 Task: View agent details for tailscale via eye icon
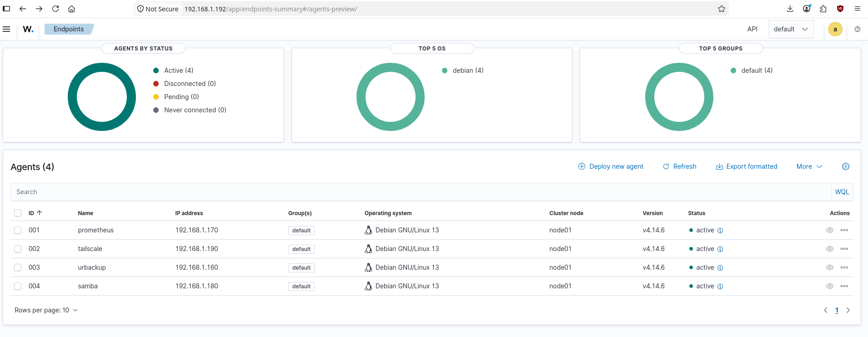[830, 249]
